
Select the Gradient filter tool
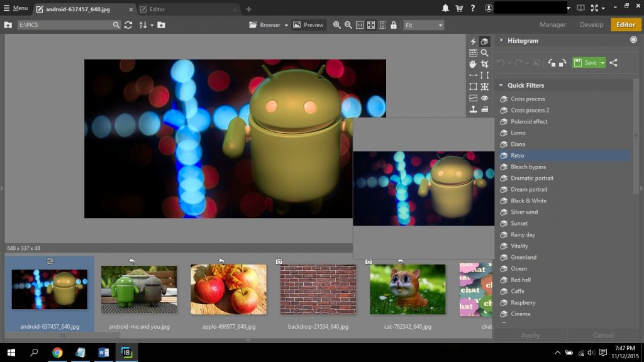473,98
